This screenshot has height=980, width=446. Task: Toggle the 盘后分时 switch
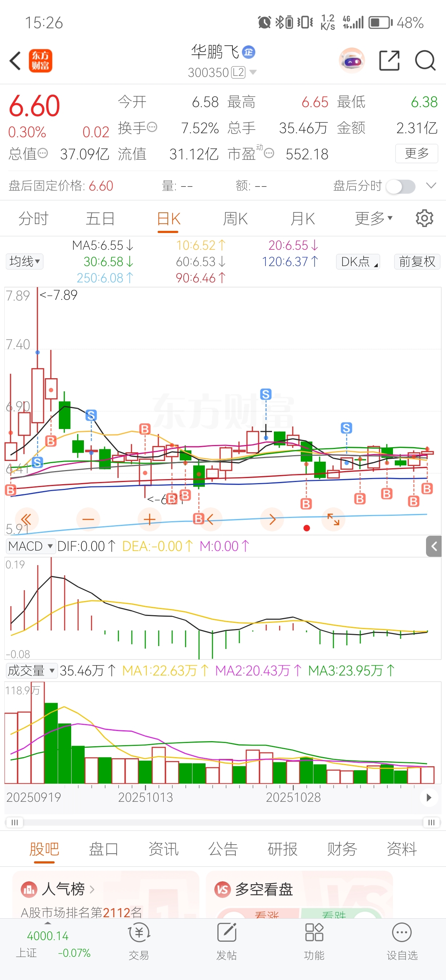click(x=401, y=187)
